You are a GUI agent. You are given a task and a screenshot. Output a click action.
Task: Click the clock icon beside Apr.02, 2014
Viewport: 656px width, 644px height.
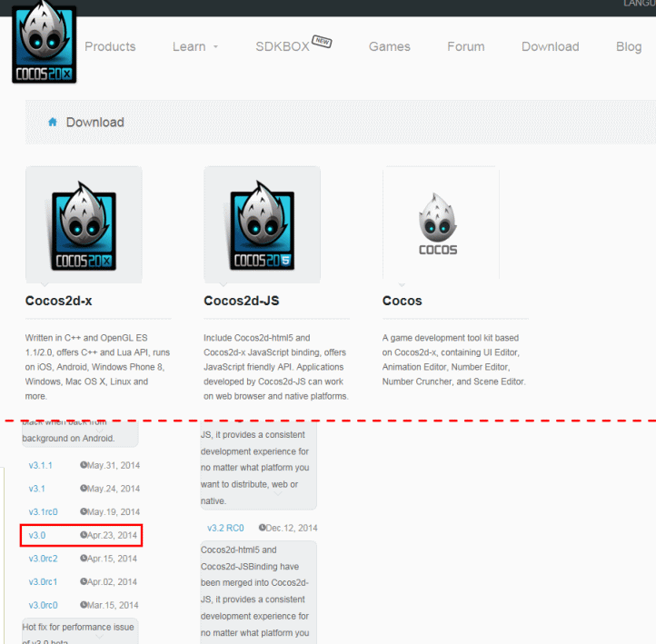click(x=84, y=581)
